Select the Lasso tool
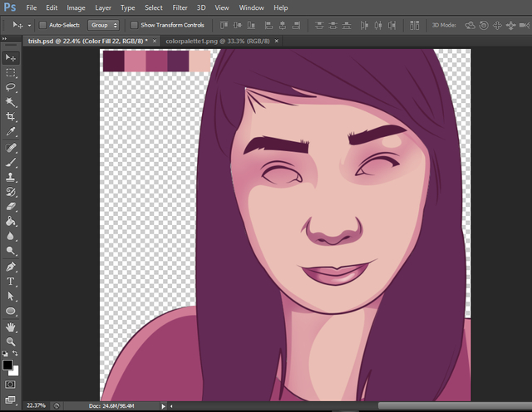The image size is (532, 412). coord(11,87)
